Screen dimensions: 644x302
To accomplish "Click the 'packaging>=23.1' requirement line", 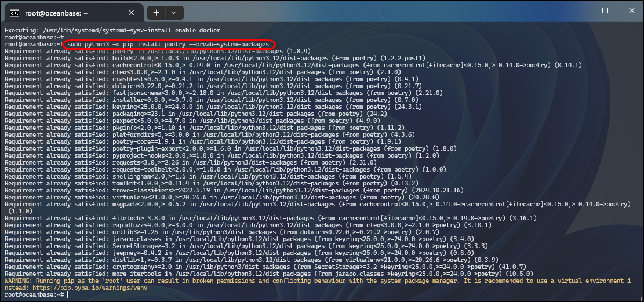I will pos(197,114).
